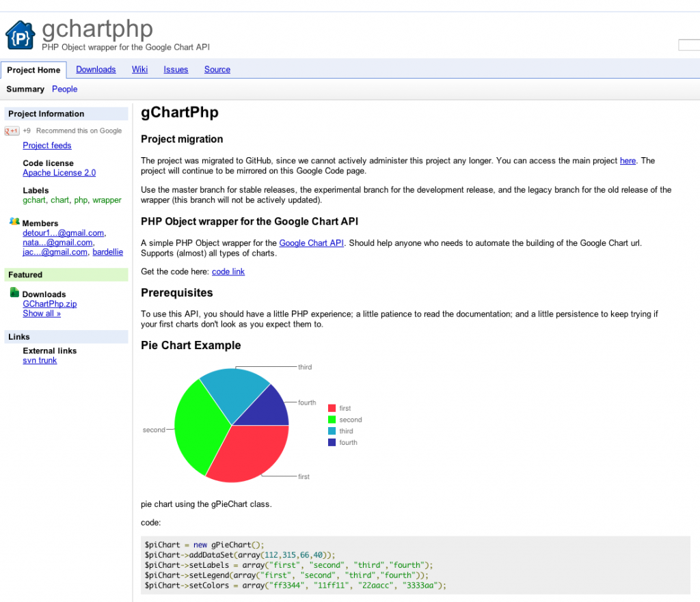Open the Issues tab
Screen dimensions: 700x602
click(x=176, y=69)
